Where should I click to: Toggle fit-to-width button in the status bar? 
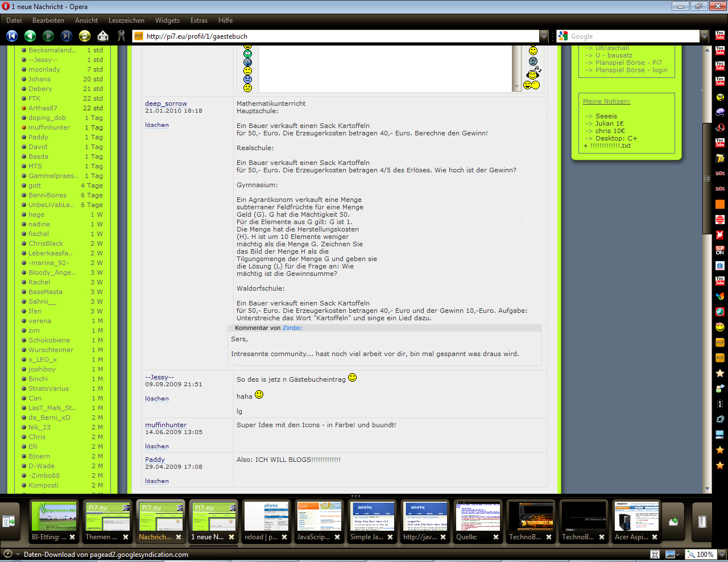tap(655, 554)
